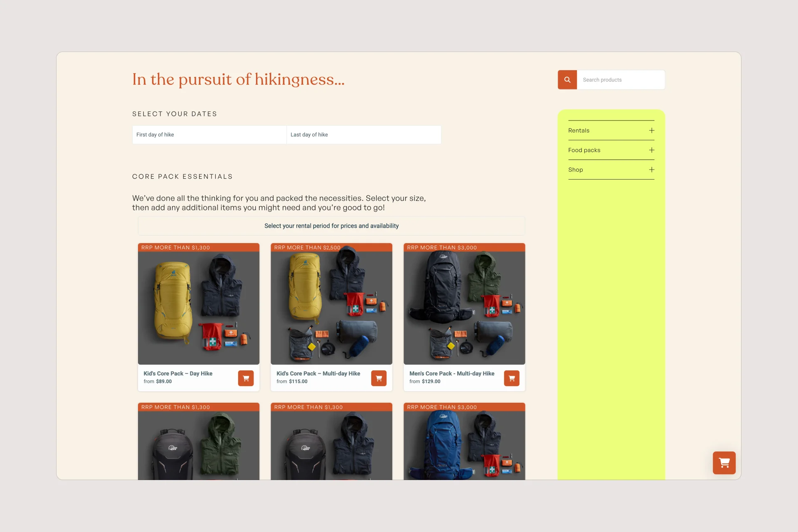Viewport: 798px width, 532px height.
Task: Open Kid's Core Pack – Multi-day Hike title link
Action: coord(318,374)
